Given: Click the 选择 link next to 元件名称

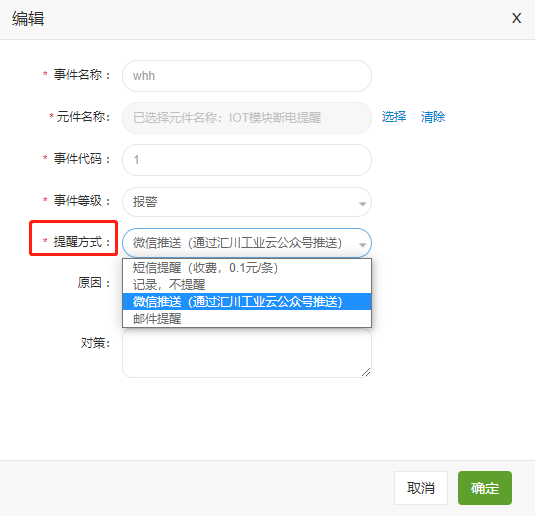Looking at the screenshot, I should coord(394,117).
